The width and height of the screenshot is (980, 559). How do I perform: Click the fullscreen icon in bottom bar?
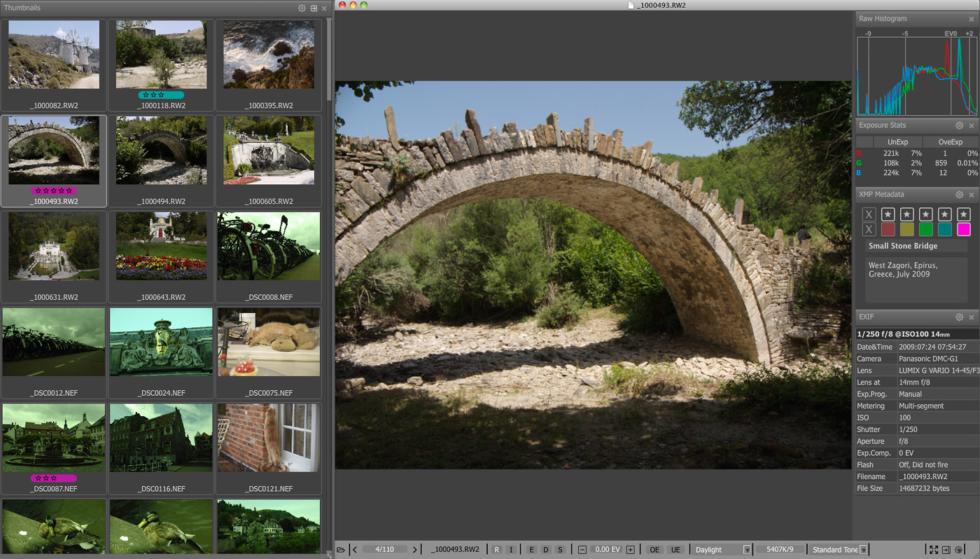(933, 550)
